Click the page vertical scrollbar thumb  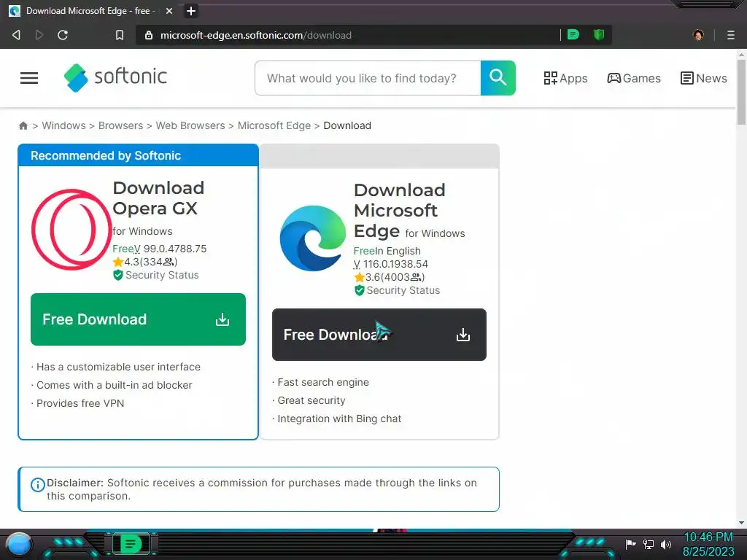click(x=741, y=93)
